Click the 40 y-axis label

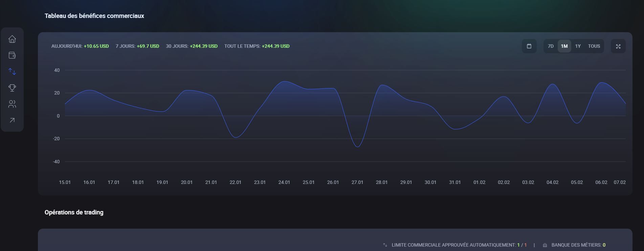57,70
